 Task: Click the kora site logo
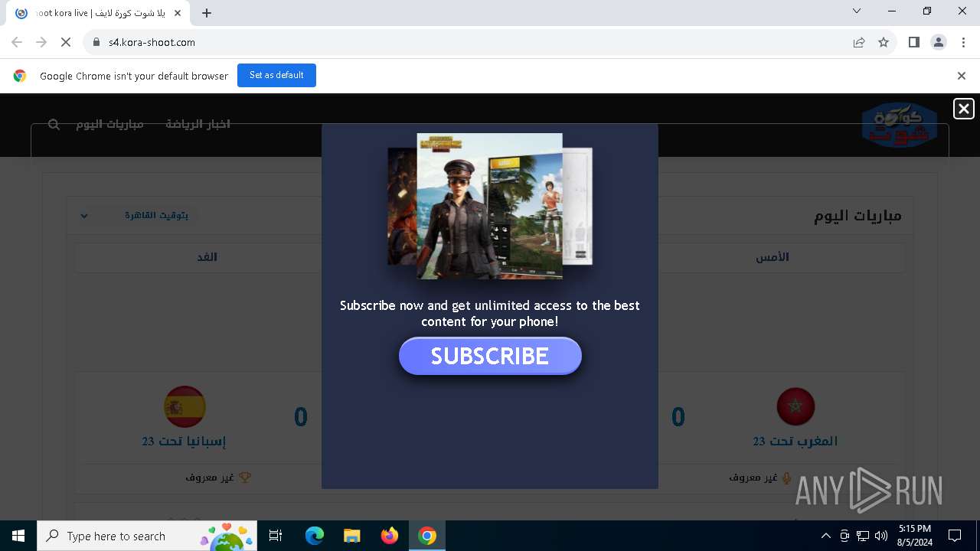(x=900, y=124)
